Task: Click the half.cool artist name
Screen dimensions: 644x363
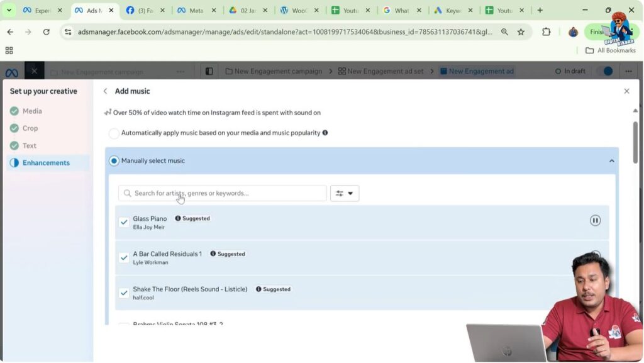Action: coord(143,298)
